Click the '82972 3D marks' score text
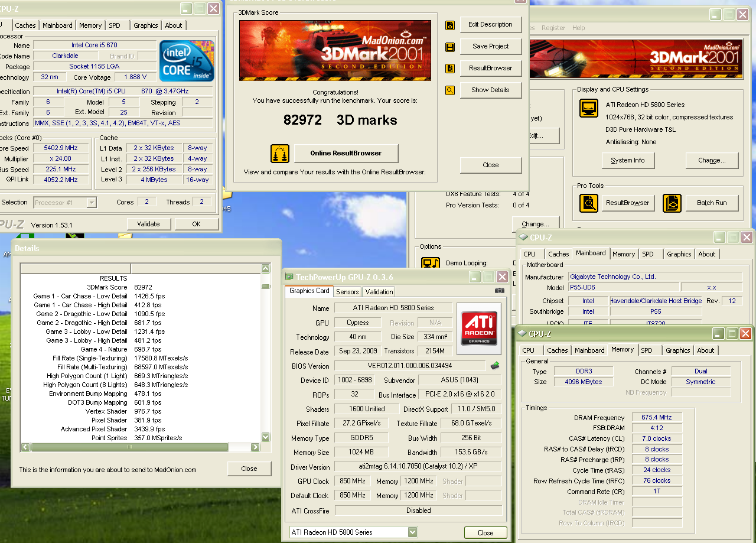The image size is (756, 543). tap(340, 121)
